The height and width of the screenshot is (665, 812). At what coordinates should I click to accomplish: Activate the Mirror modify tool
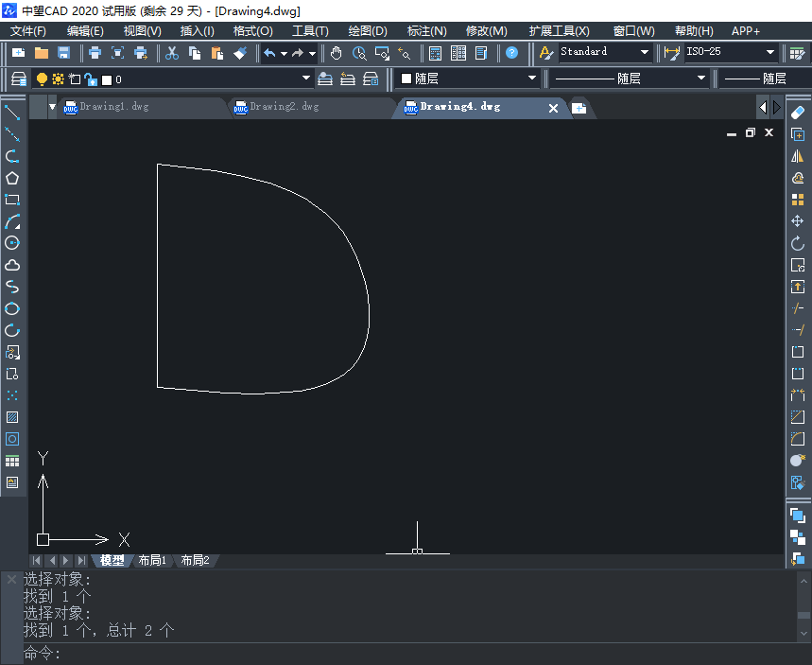798,156
